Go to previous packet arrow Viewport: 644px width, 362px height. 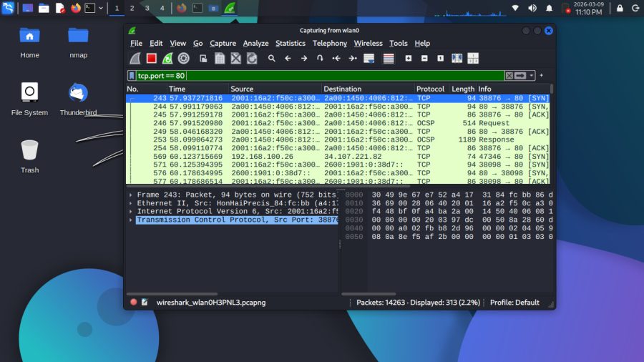[x=288, y=59]
